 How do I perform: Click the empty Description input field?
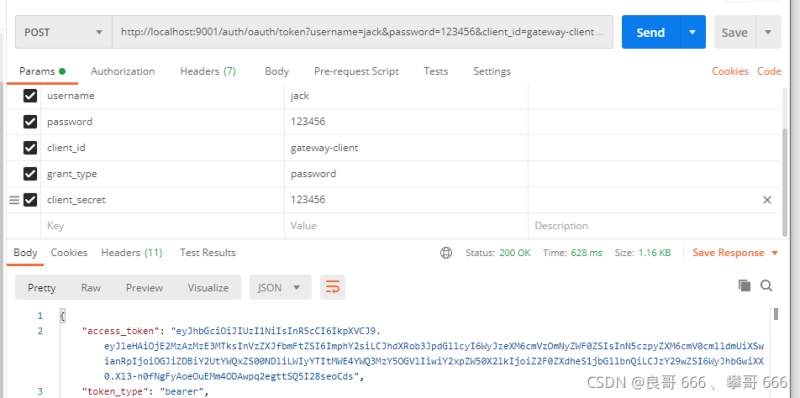(x=654, y=226)
